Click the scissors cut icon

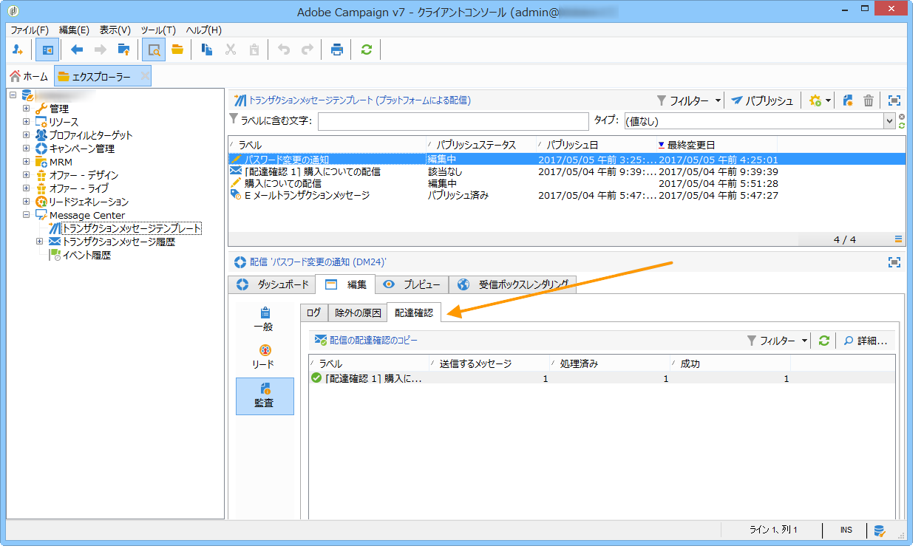coord(231,49)
